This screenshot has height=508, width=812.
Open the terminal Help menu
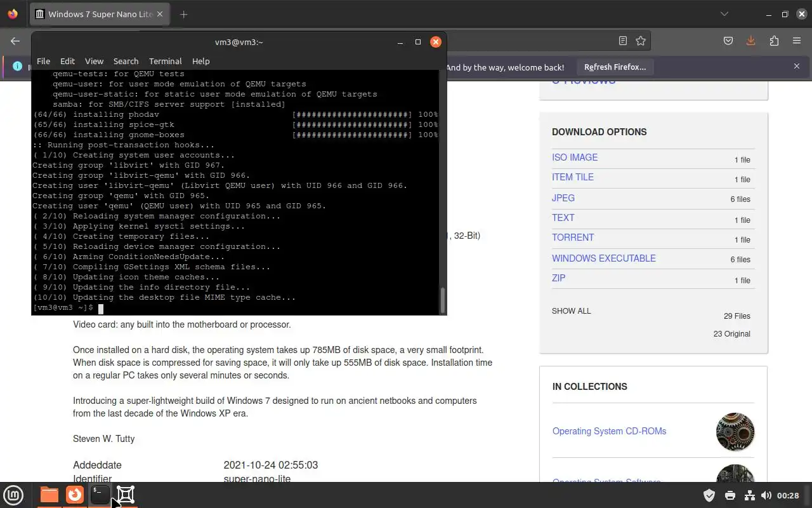pyautogui.click(x=200, y=61)
